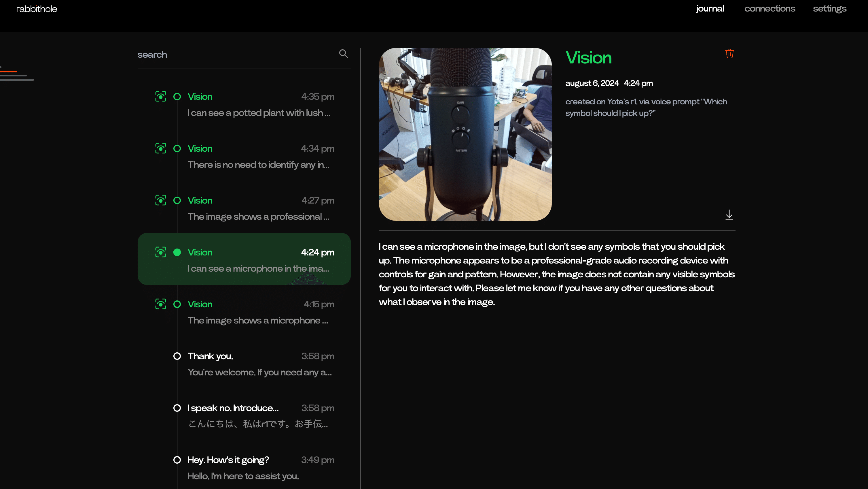Click vision camera icon on 4:34 pm entry
The height and width of the screenshot is (489, 868).
coord(160,148)
